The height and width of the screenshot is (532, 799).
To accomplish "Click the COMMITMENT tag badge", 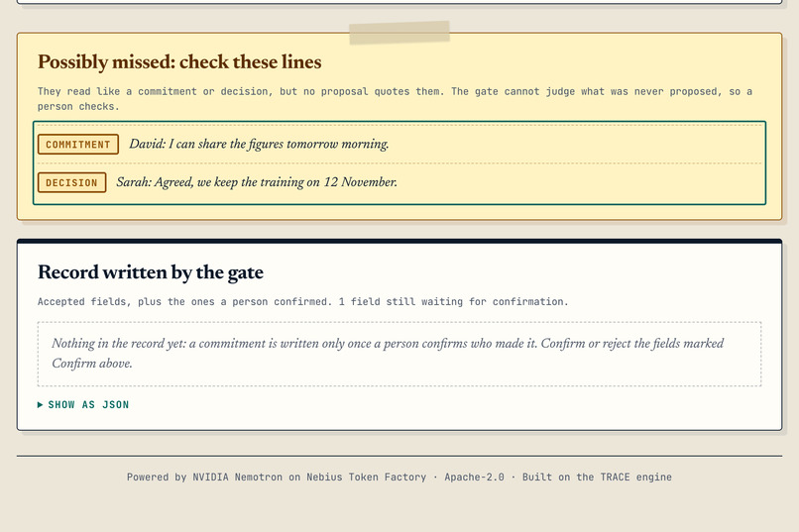I will click(x=78, y=144).
